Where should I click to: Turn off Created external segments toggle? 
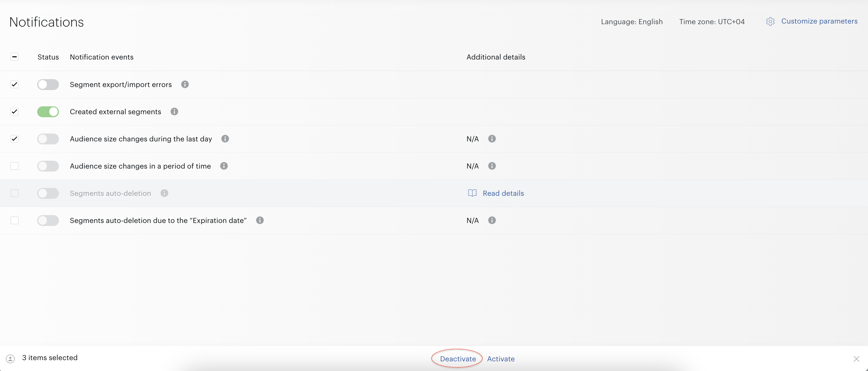point(48,111)
